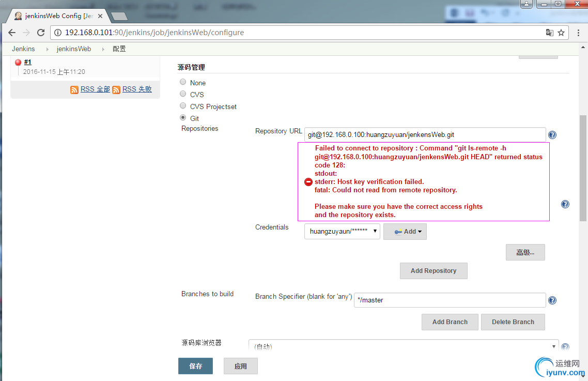Open help for Branch Specifier field
Viewport: 588px width, 381px height.
[552, 300]
